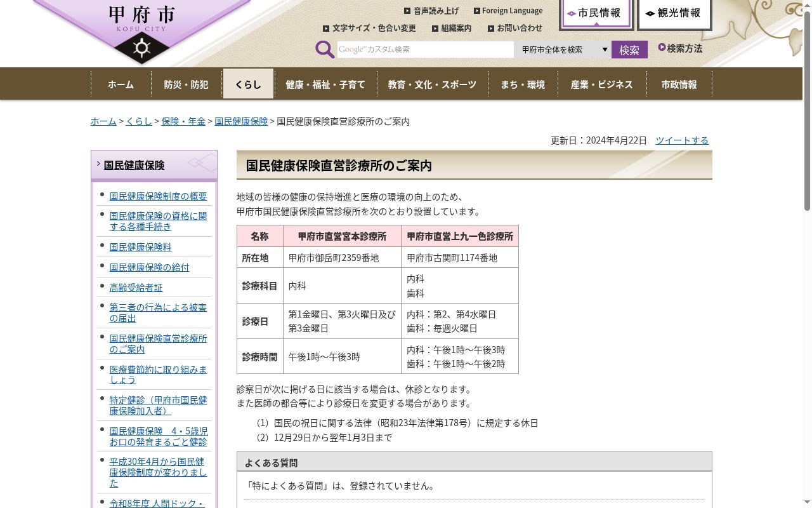This screenshot has height=508, width=812.
Task: Open the 高齢受給者証 sidebar link
Action: pyautogui.click(x=136, y=288)
